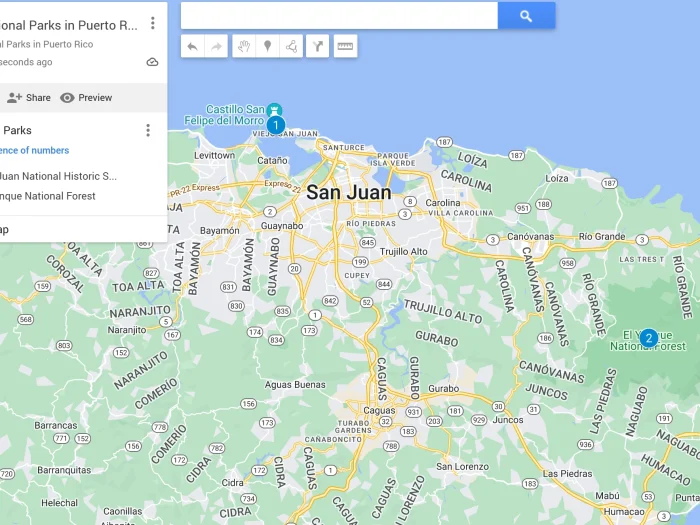Open the add directions tool
The image size is (700, 525).
(317, 46)
